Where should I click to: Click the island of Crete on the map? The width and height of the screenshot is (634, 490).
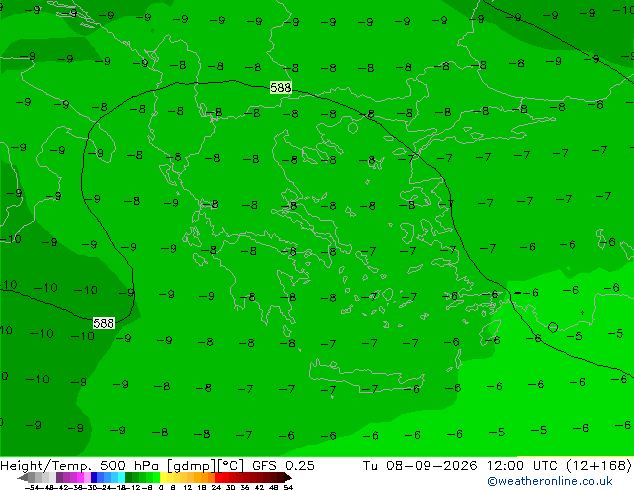coord(367,376)
